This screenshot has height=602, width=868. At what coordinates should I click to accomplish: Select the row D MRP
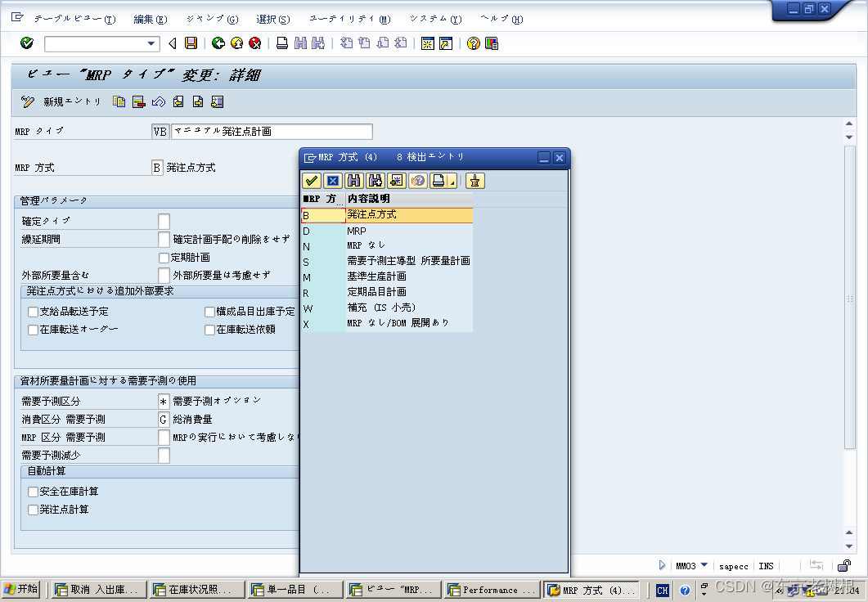(387, 231)
